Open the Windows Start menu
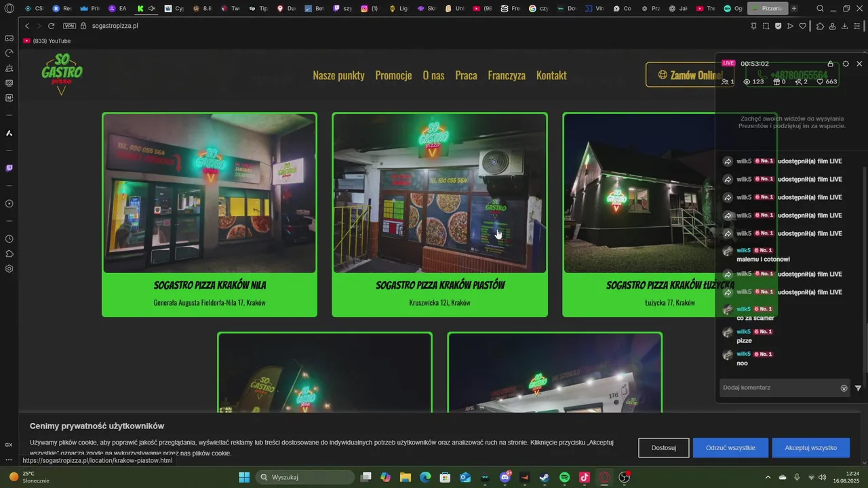 pos(244,477)
